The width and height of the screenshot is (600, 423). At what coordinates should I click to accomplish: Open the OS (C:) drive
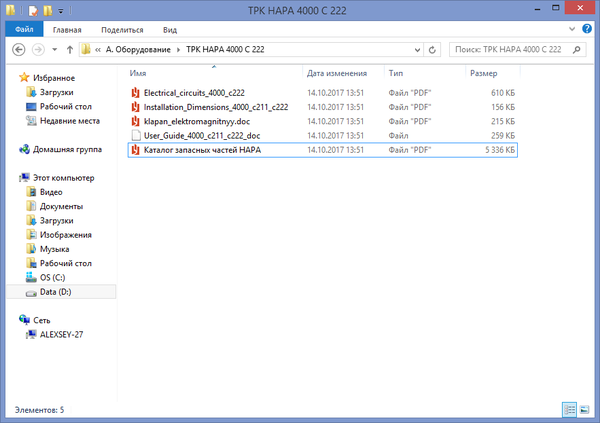point(52,278)
